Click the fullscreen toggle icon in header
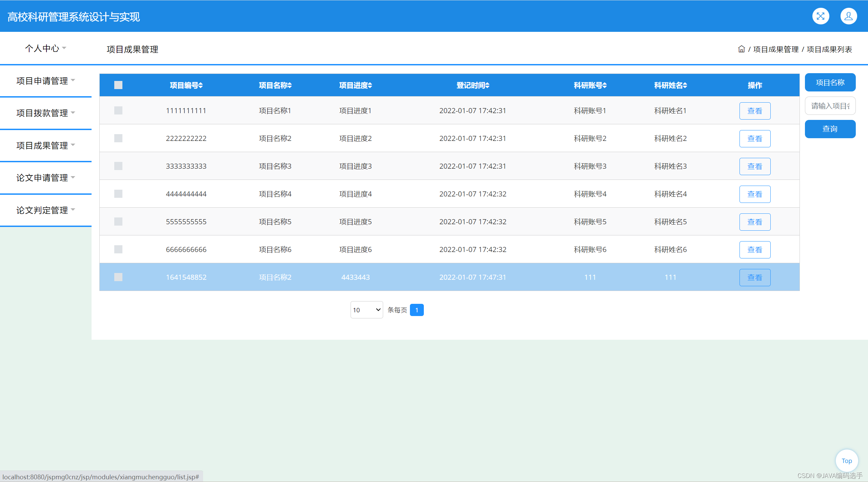The height and width of the screenshot is (482, 868). (821, 16)
